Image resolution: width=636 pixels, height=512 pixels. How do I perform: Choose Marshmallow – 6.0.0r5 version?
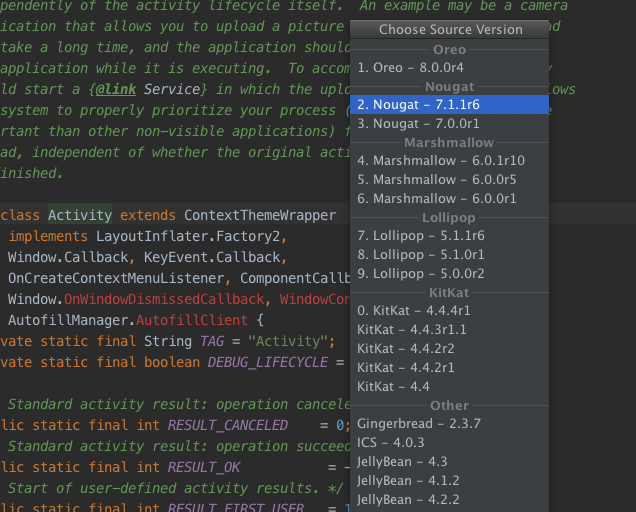coord(449,179)
